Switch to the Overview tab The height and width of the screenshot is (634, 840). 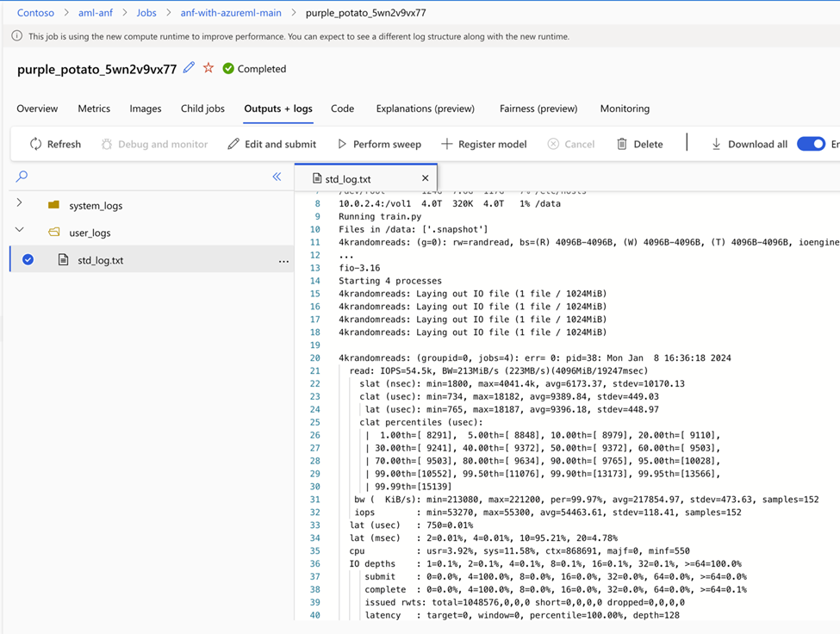[37, 109]
